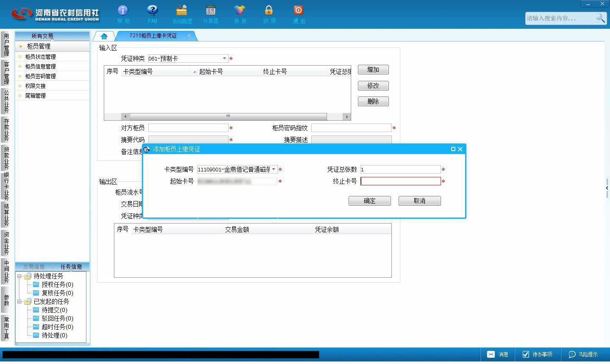This screenshot has width=610, height=364.
Task: Open the card type number dropdown
Action: (x=274, y=169)
